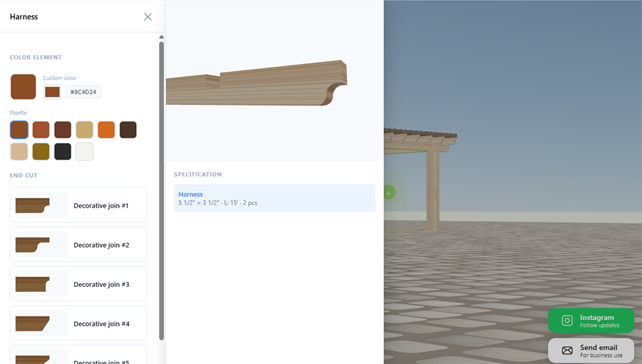Click the Harness panel title
Screen dimensions: 642x364
pos(24,17)
